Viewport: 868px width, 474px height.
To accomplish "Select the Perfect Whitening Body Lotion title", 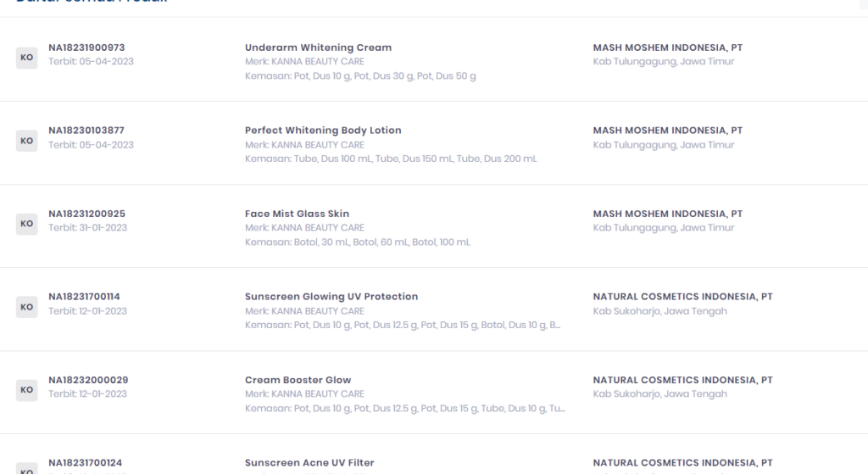I will click(x=323, y=130).
